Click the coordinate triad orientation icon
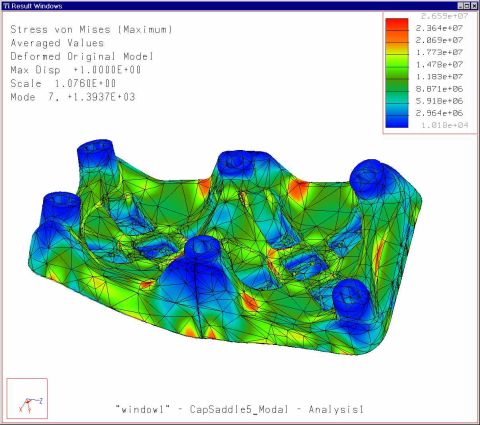The image size is (480, 425). 27,398
